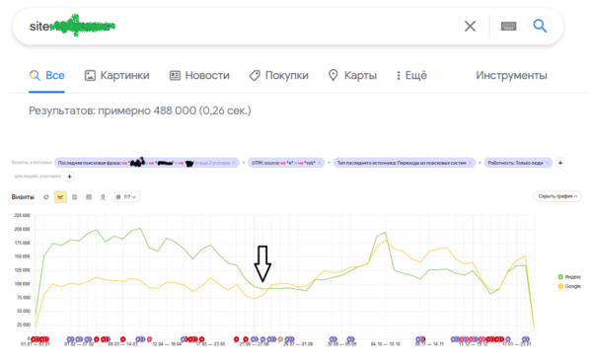
Task: Toggle the Яндекс legend checkbox
Action: point(560,277)
